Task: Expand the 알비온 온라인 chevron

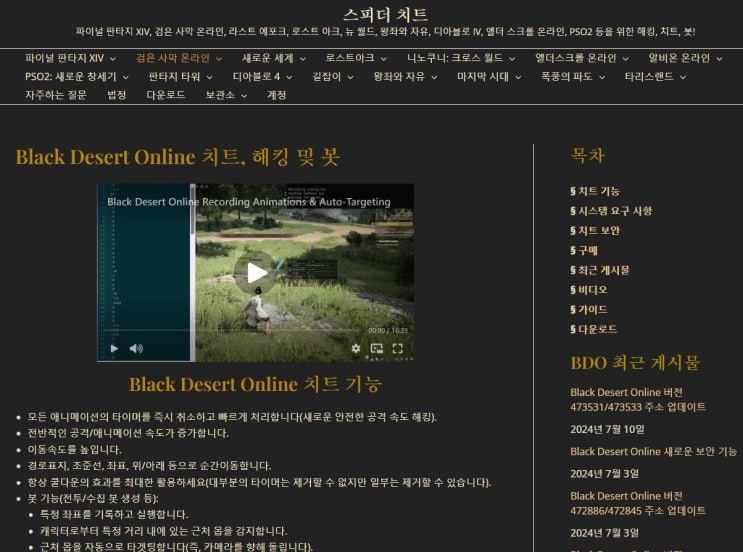Action: coord(719,59)
